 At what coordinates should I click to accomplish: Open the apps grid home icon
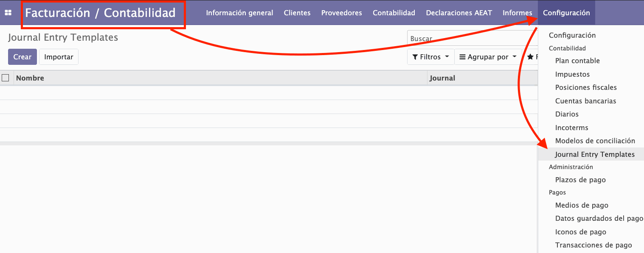pyautogui.click(x=8, y=13)
